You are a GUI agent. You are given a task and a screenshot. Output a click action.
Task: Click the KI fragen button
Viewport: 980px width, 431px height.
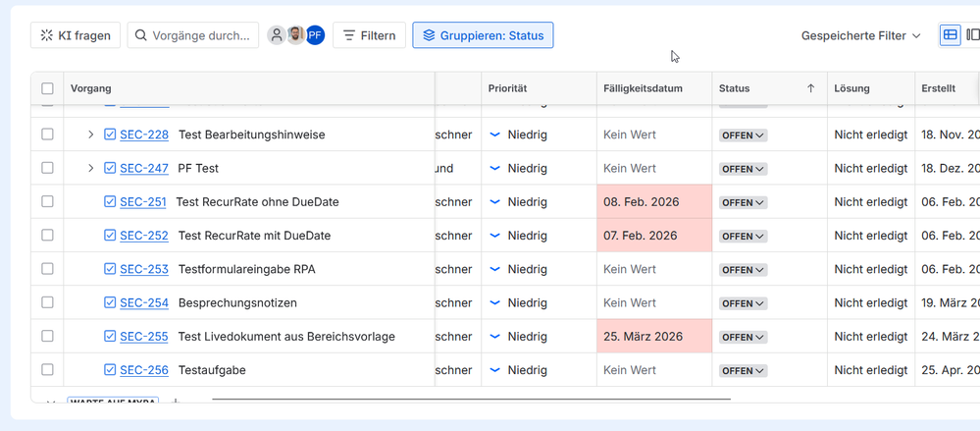pyautogui.click(x=75, y=35)
